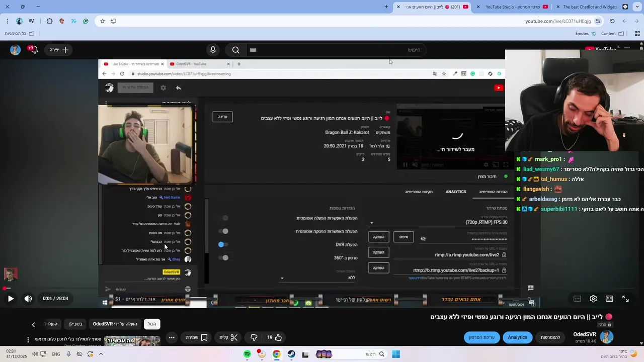Open the player settings gear
The height and width of the screenshot is (362, 644).
pyautogui.click(x=593, y=299)
